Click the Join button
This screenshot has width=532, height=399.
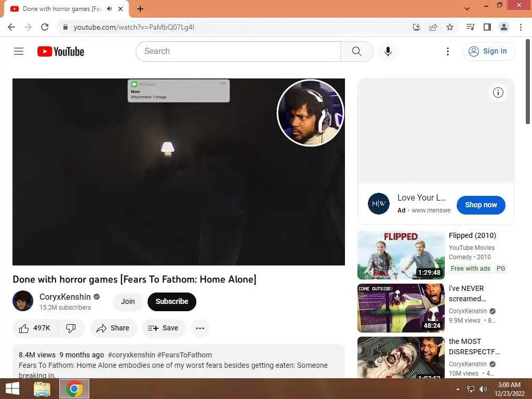click(x=128, y=301)
